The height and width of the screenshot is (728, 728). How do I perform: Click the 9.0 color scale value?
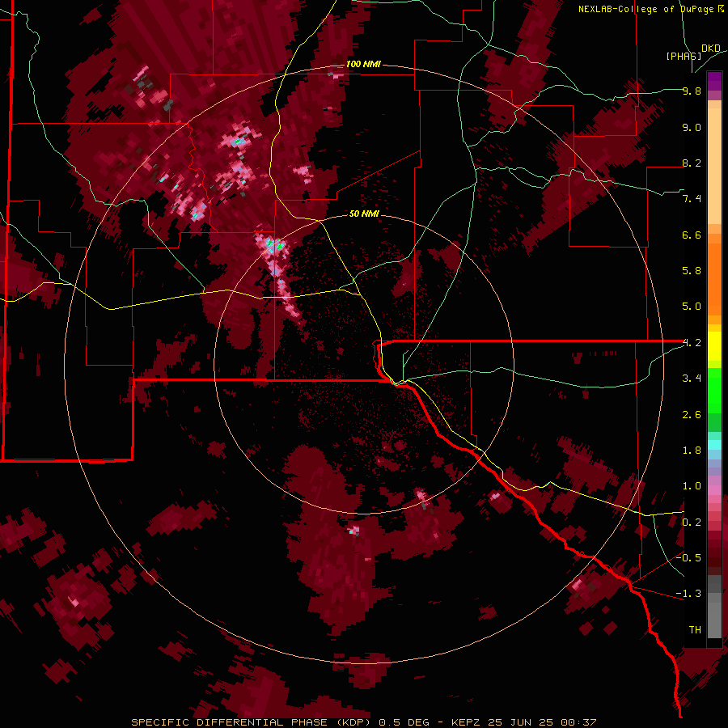[x=692, y=127]
